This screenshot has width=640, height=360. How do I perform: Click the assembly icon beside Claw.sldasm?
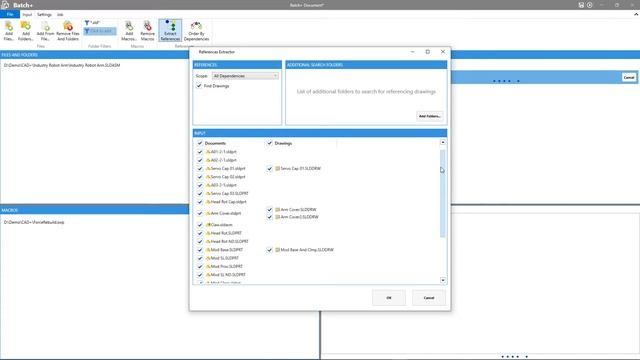208,225
